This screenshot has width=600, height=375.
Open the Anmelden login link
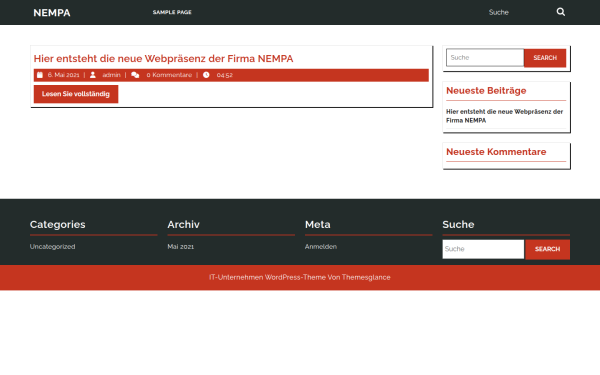point(321,247)
